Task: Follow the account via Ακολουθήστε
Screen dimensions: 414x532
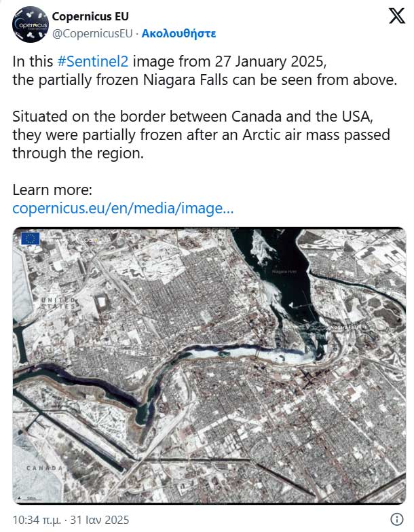Action: [179, 33]
